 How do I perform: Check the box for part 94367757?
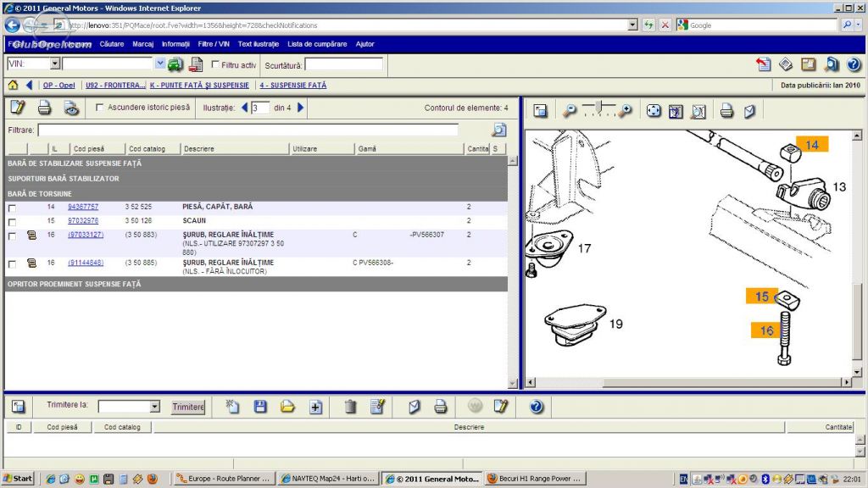click(12, 208)
